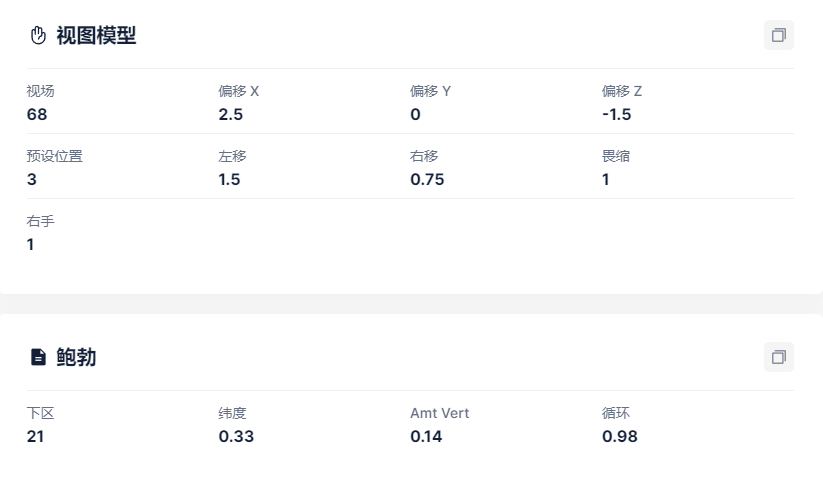Image resolution: width=823 pixels, height=481 pixels.
Task: Select the 下区 value 21
Action: point(35,436)
